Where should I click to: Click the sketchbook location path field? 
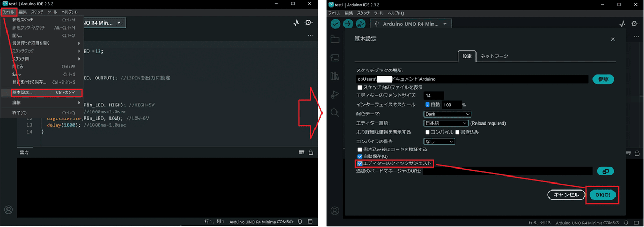click(472, 79)
